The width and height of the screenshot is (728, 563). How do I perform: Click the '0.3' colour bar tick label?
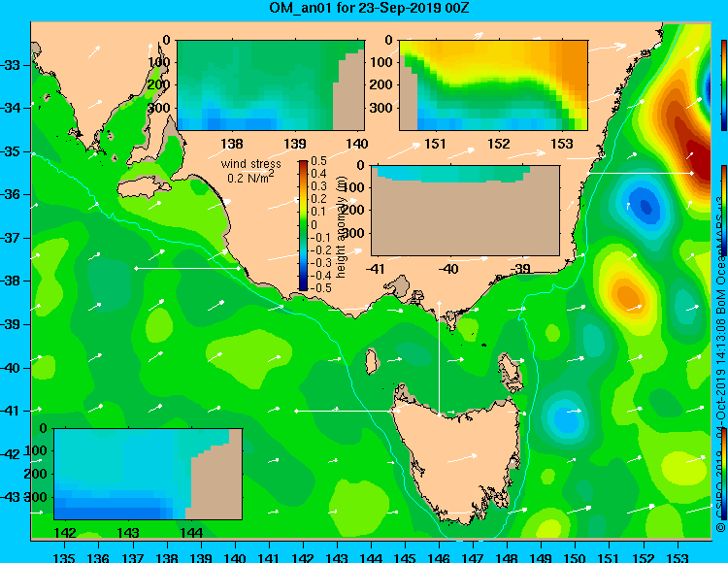pos(318,186)
